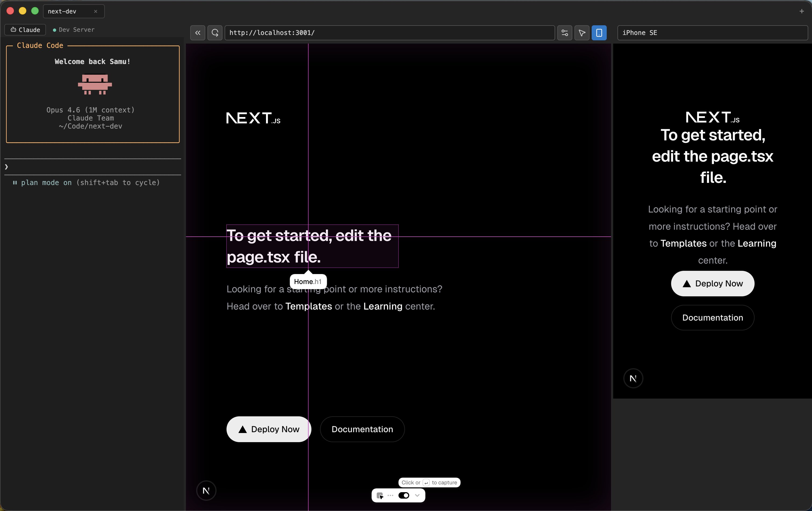Open the Documentation page
Image resolution: width=812 pixels, height=511 pixels.
point(362,429)
